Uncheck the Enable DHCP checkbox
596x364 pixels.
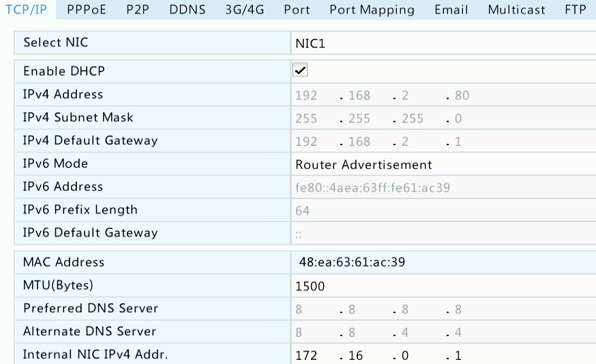pyautogui.click(x=299, y=70)
